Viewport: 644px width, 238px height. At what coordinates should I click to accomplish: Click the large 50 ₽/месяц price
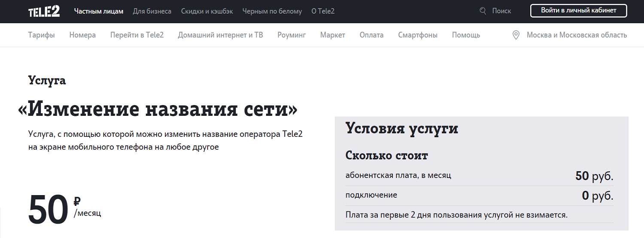tap(65, 209)
